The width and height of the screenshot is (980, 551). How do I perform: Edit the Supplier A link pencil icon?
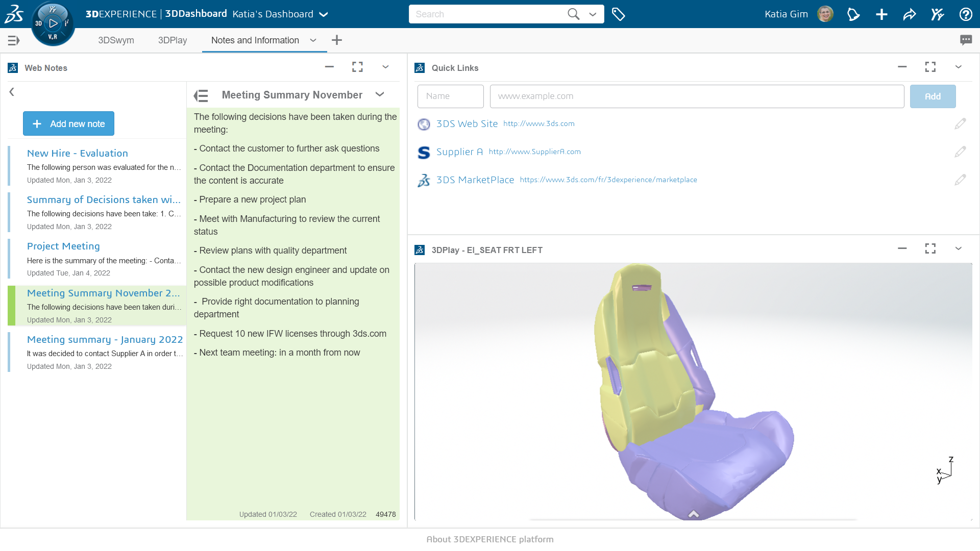(x=960, y=152)
